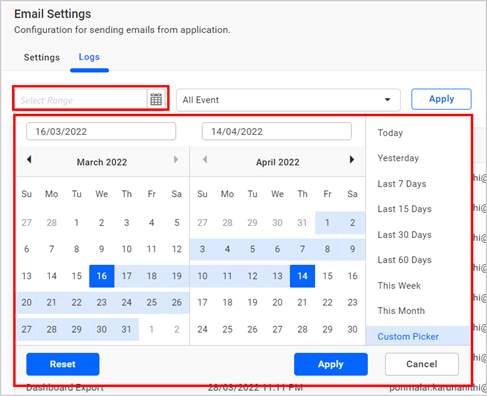Choose April 24 in the calendar

pyautogui.click(x=202, y=329)
